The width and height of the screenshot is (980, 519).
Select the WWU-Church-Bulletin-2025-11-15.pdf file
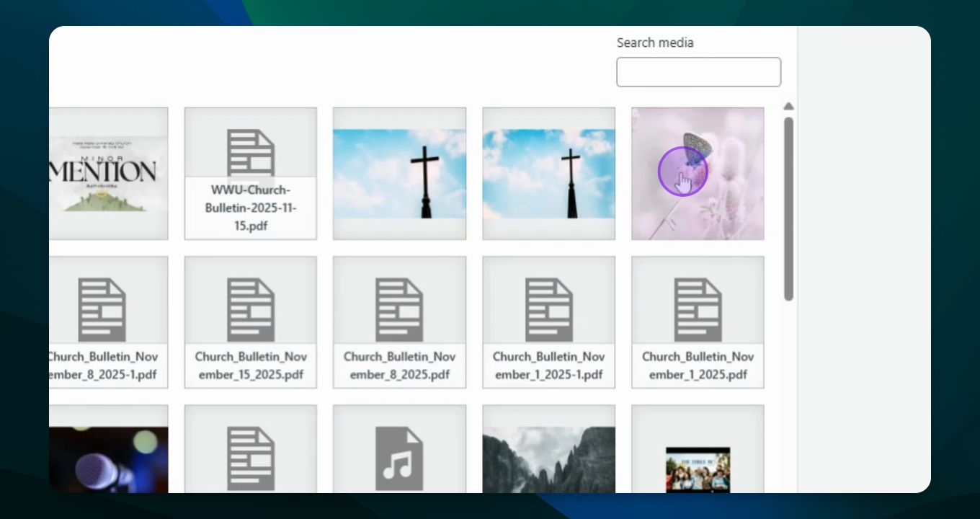(250, 174)
